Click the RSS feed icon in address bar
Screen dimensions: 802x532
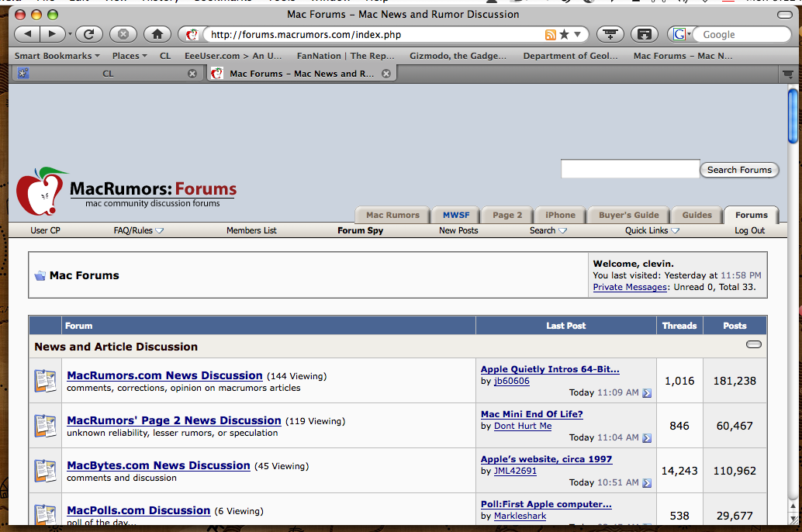(551, 35)
